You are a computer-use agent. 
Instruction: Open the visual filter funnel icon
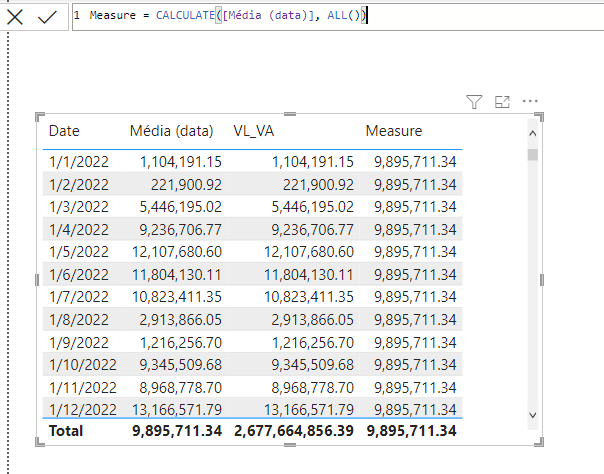474,102
